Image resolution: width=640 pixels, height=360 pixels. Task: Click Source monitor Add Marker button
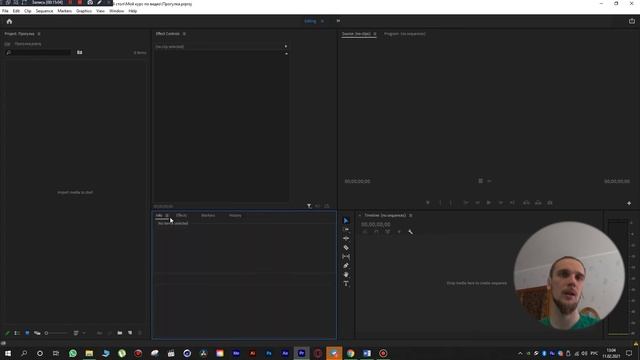[428, 202]
